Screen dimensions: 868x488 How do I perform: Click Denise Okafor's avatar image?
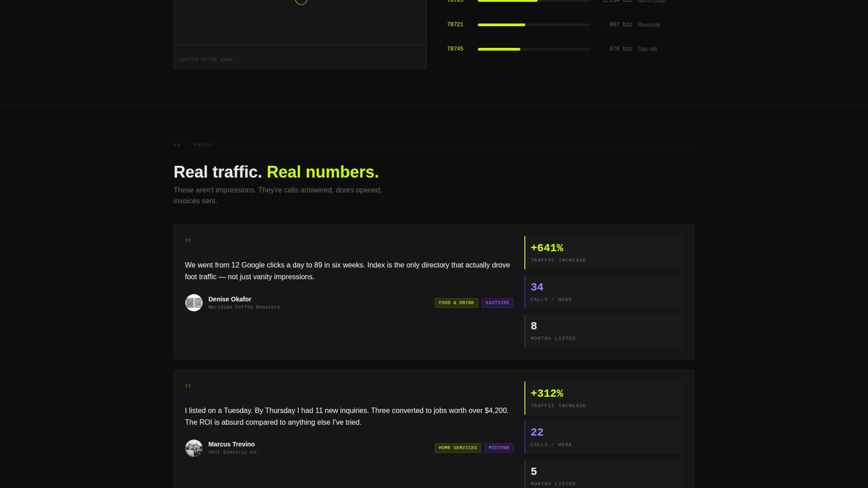[193, 303]
